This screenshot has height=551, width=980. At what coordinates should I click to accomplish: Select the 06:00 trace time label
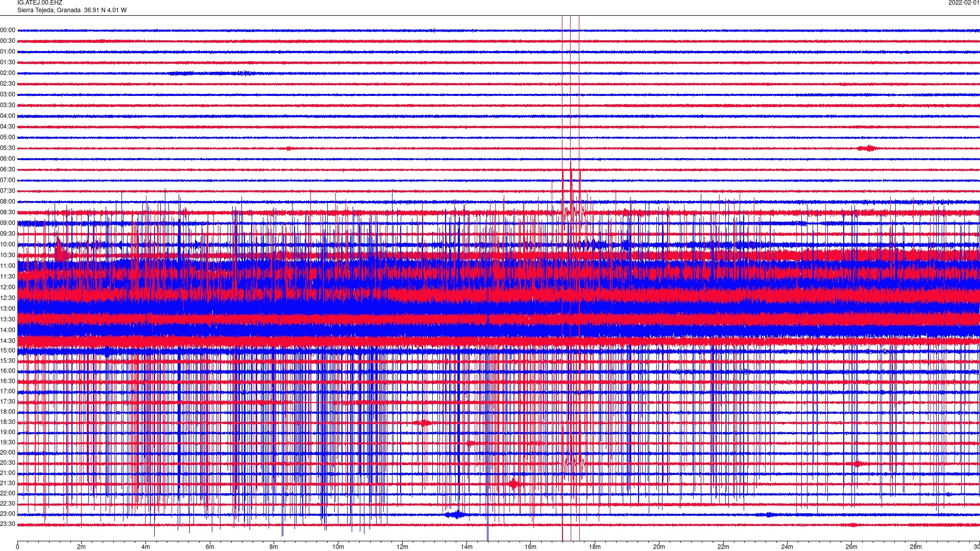click(x=8, y=159)
